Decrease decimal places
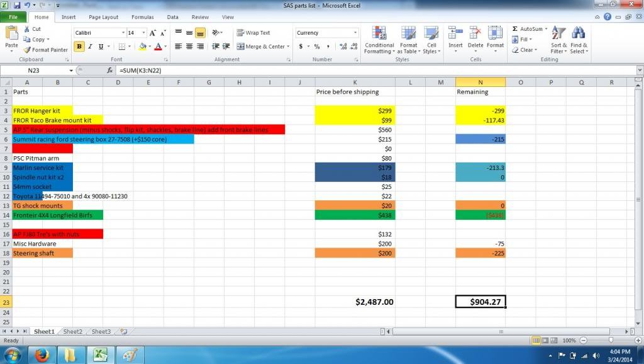 355,47
